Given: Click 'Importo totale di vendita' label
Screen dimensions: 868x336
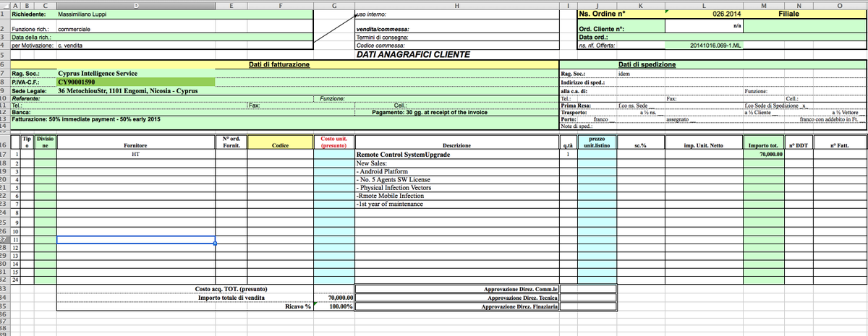Looking at the screenshot, I should (x=231, y=297).
